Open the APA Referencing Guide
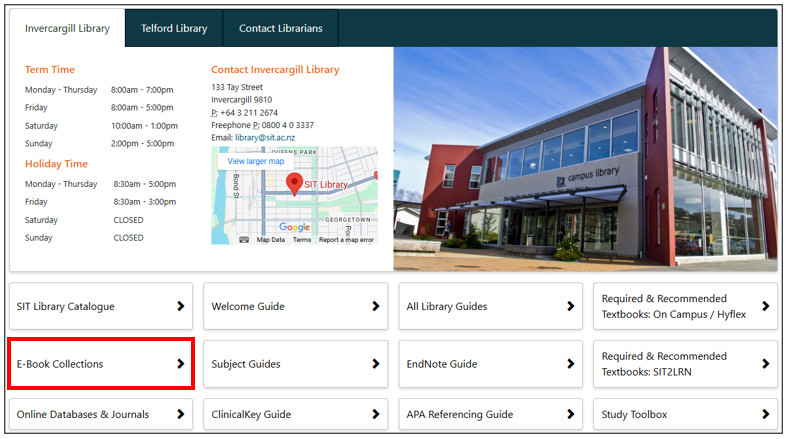Screen dimensions: 787x439 tap(488, 414)
